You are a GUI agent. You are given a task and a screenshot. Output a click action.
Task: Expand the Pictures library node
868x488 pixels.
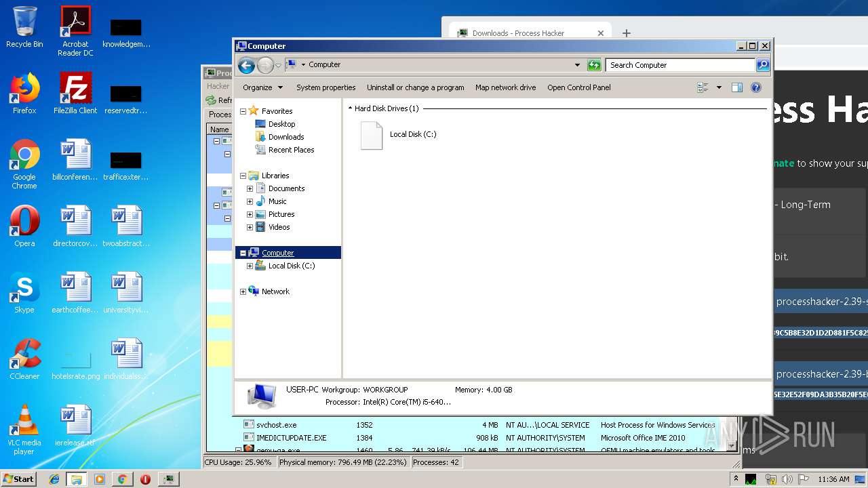250,214
